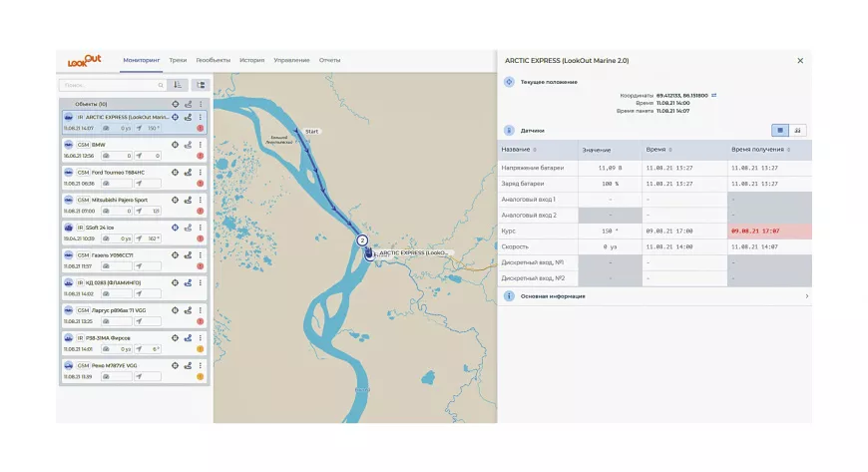Center map on BMW via crosshair icon
This screenshot has width=868, height=472.
click(x=175, y=145)
